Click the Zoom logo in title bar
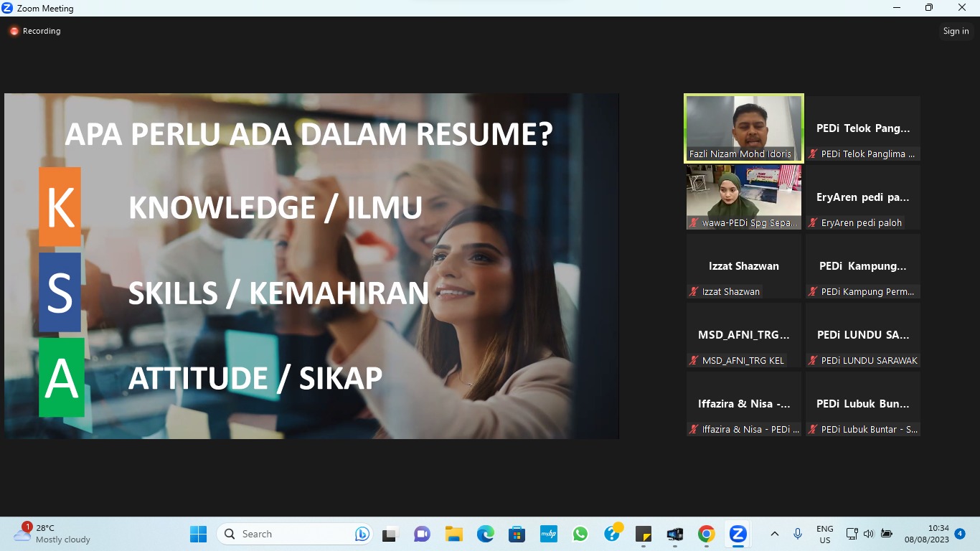 (x=8, y=8)
